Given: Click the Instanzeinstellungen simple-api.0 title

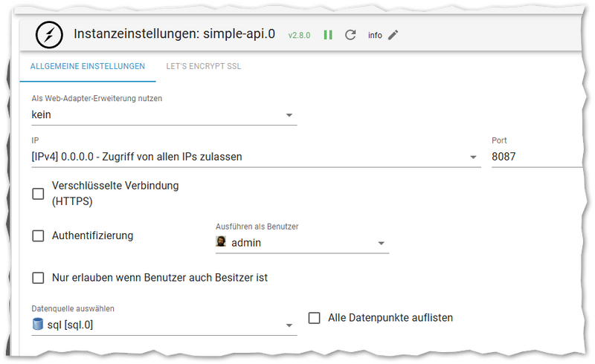Looking at the screenshot, I should (176, 35).
